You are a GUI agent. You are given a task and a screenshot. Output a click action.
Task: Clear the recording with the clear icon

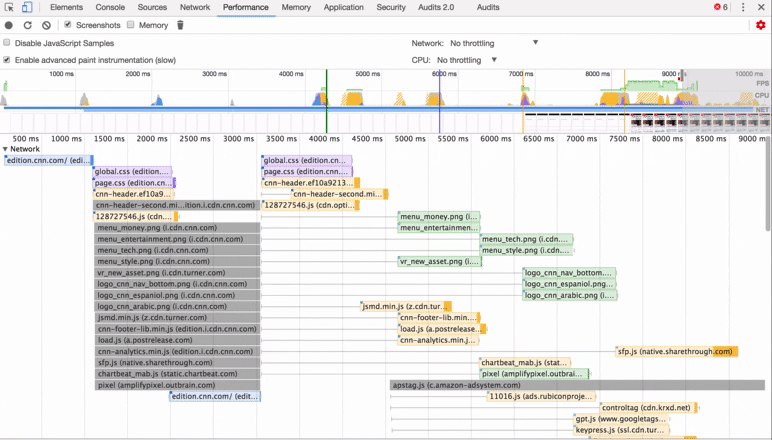click(x=46, y=25)
